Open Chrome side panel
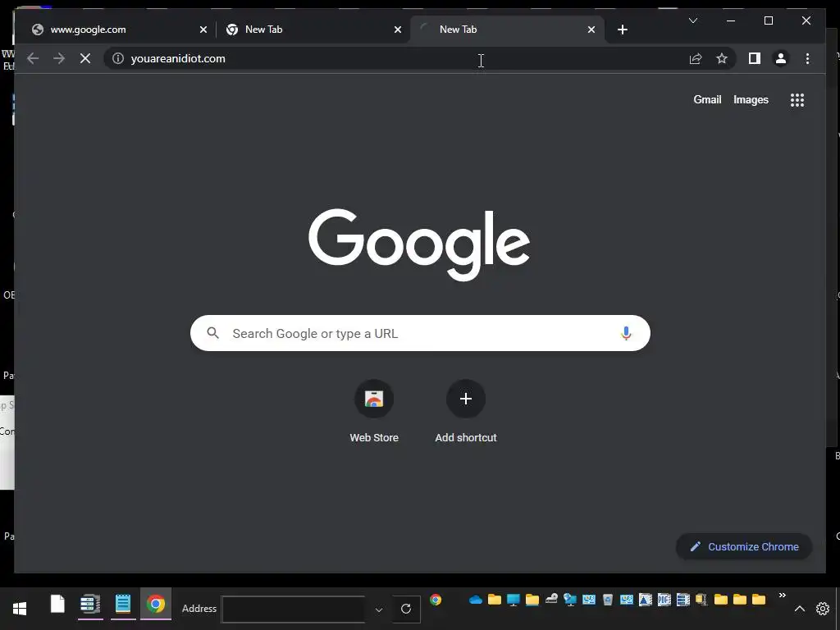 pyautogui.click(x=755, y=58)
